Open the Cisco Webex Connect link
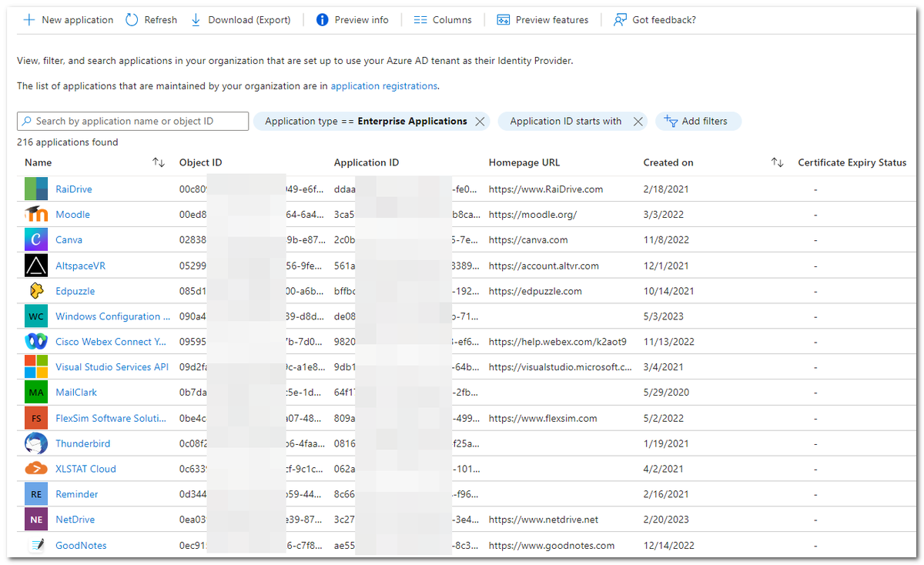 click(110, 342)
